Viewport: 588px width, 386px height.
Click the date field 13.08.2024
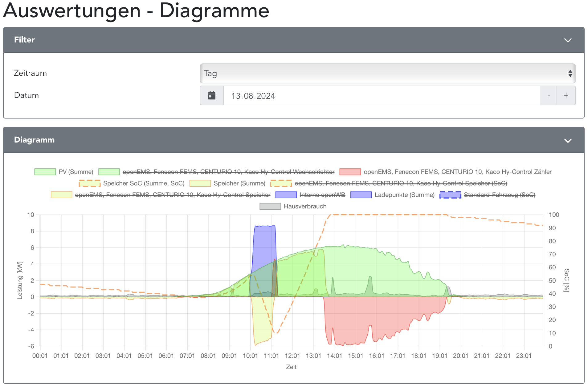pyautogui.click(x=382, y=96)
